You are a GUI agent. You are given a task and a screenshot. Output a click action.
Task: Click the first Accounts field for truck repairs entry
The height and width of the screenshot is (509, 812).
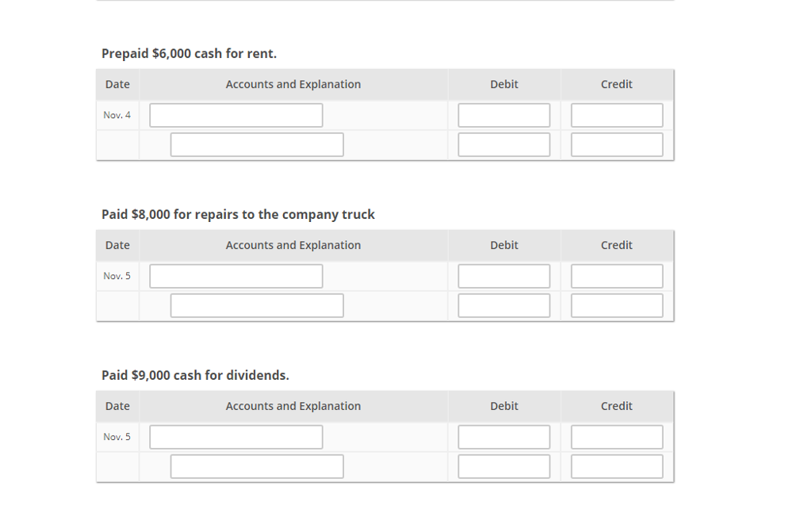tap(236, 275)
